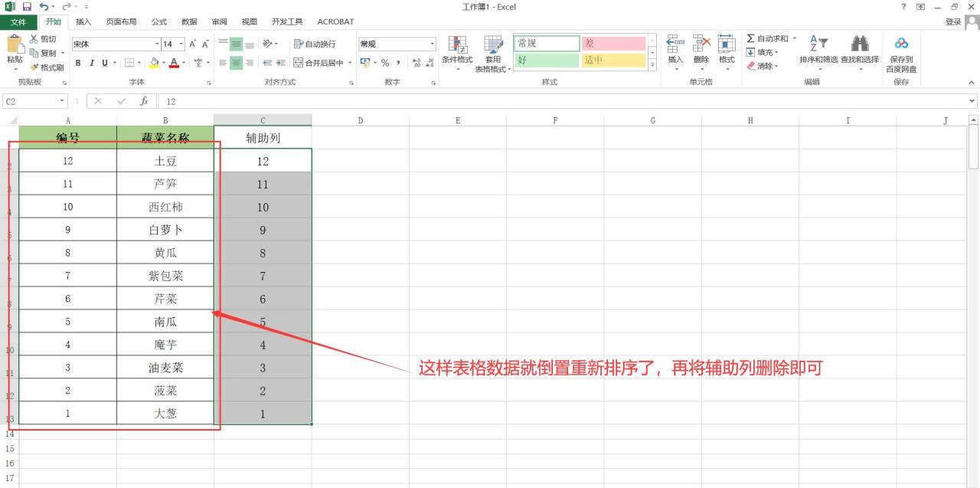
Task: Click Merge and Center (合并后居中)
Action: 319,63
